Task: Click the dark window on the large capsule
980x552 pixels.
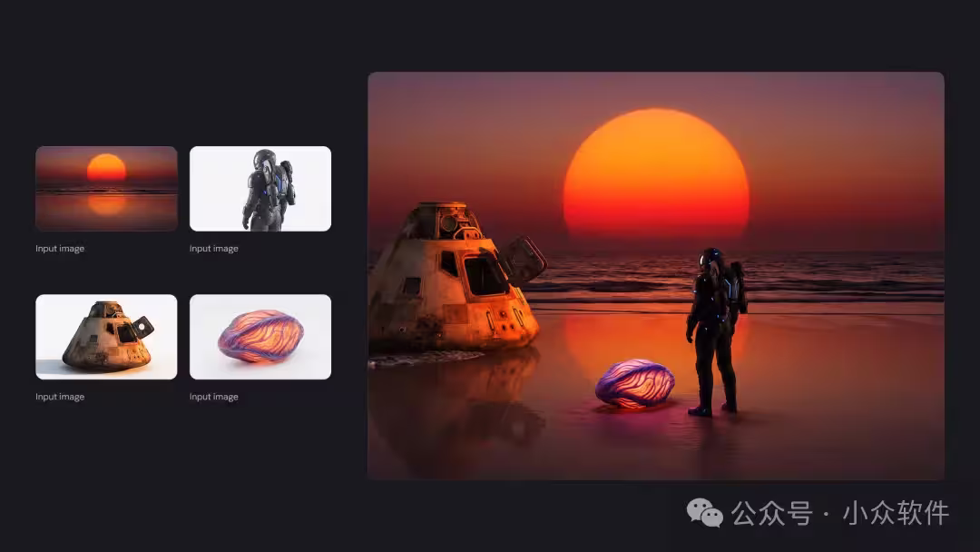Action: tap(485, 273)
